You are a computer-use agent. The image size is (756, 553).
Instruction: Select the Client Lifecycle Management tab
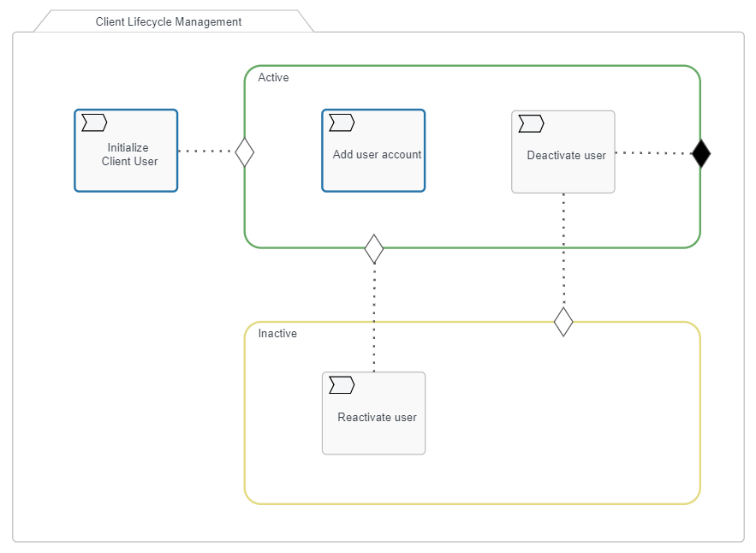(x=169, y=21)
